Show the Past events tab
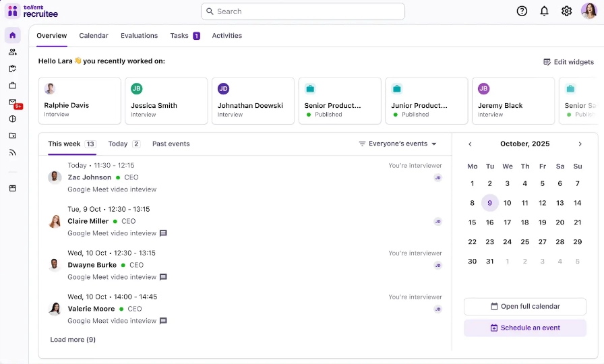The width and height of the screenshot is (604, 364). tap(171, 144)
